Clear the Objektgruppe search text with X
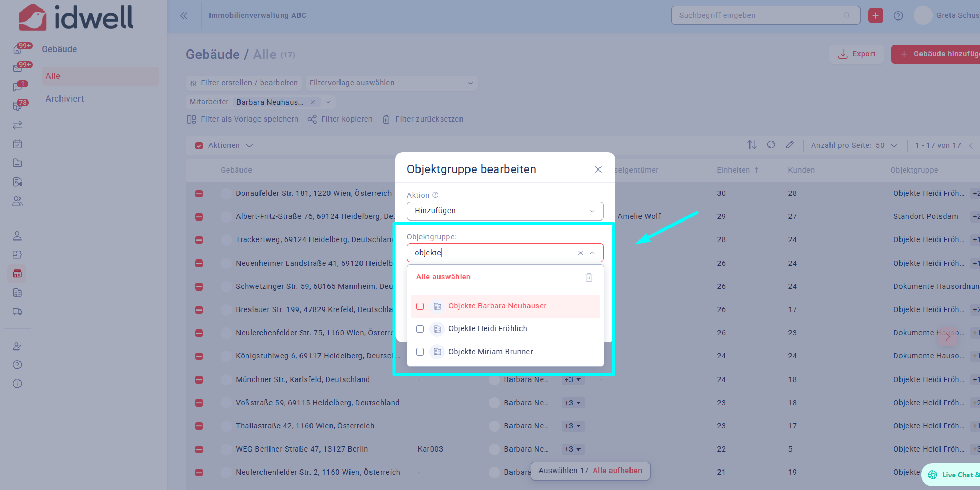980x490 pixels. [581, 253]
